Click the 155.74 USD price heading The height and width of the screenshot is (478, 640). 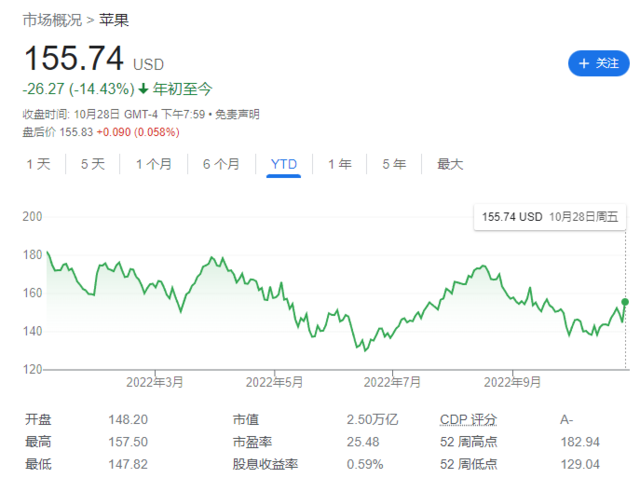(94, 58)
